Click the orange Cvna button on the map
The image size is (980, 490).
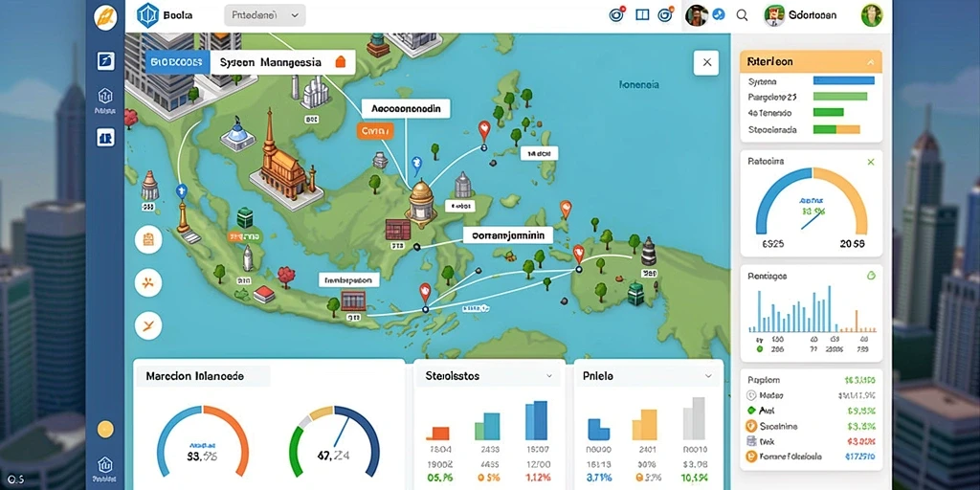pyautogui.click(x=375, y=130)
